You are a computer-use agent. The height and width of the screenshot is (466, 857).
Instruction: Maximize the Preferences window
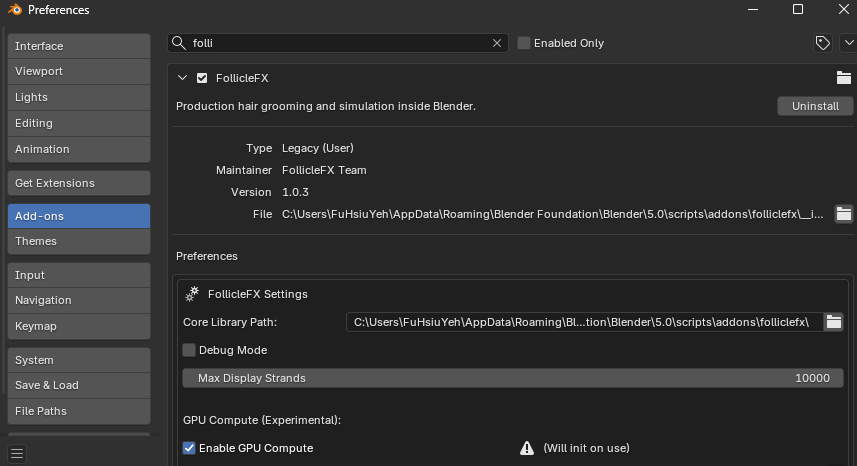[x=798, y=9]
